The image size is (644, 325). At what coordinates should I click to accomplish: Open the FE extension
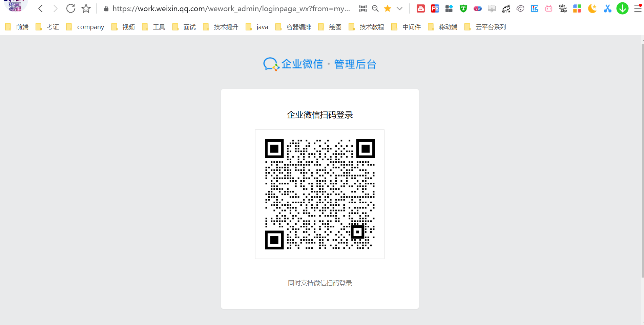tap(435, 8)
